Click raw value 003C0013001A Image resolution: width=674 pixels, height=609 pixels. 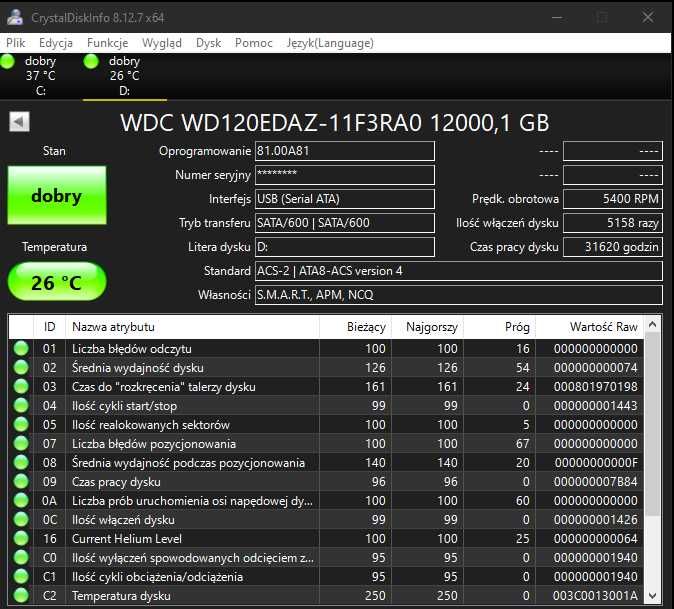[596, 596]
